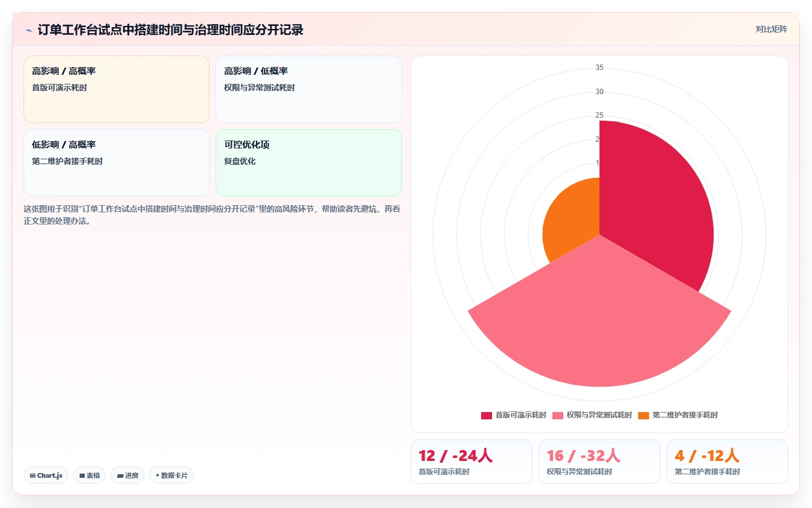Select the 高影响 / 高概率 card
This screenshot has width=812, height=508.
[117, 89]
